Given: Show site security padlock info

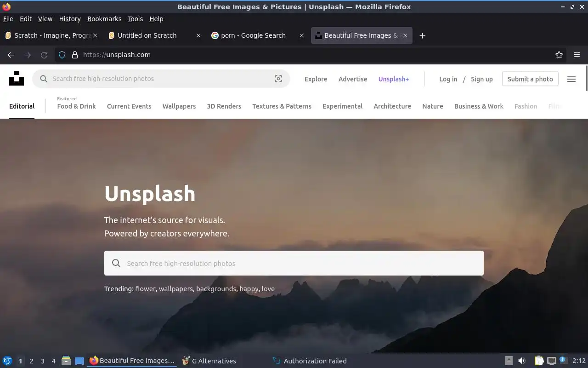Looking at the screenshot, I should [75, 55].
